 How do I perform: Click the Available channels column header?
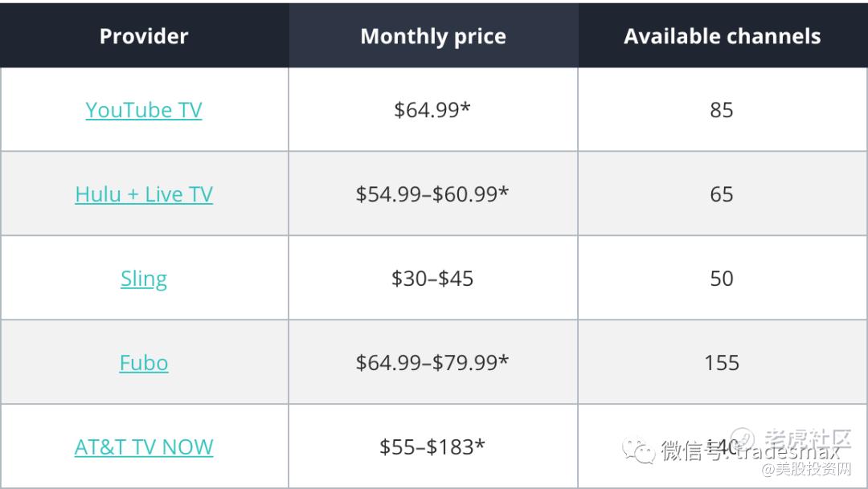(x=722, y=36)
